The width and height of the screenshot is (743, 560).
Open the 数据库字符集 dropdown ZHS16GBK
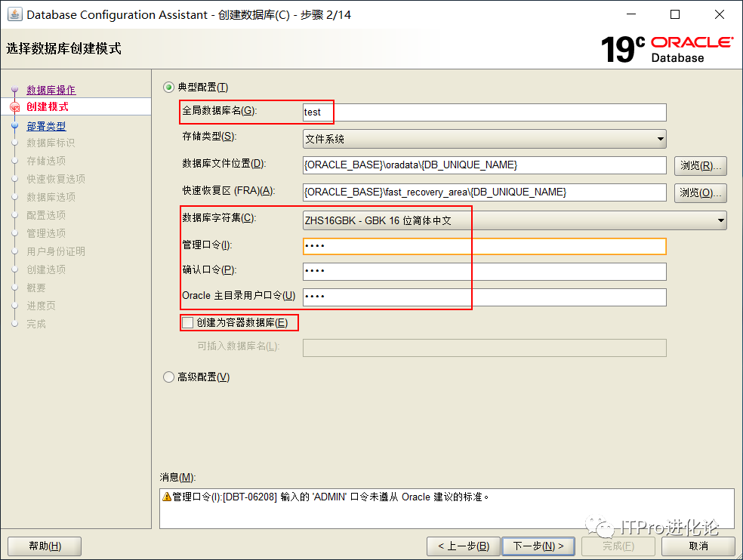514,220
